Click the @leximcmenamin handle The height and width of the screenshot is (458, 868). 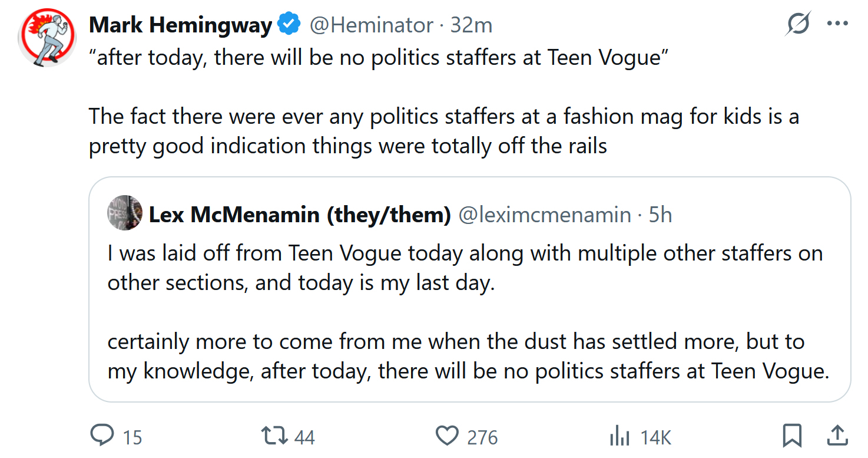545,215
